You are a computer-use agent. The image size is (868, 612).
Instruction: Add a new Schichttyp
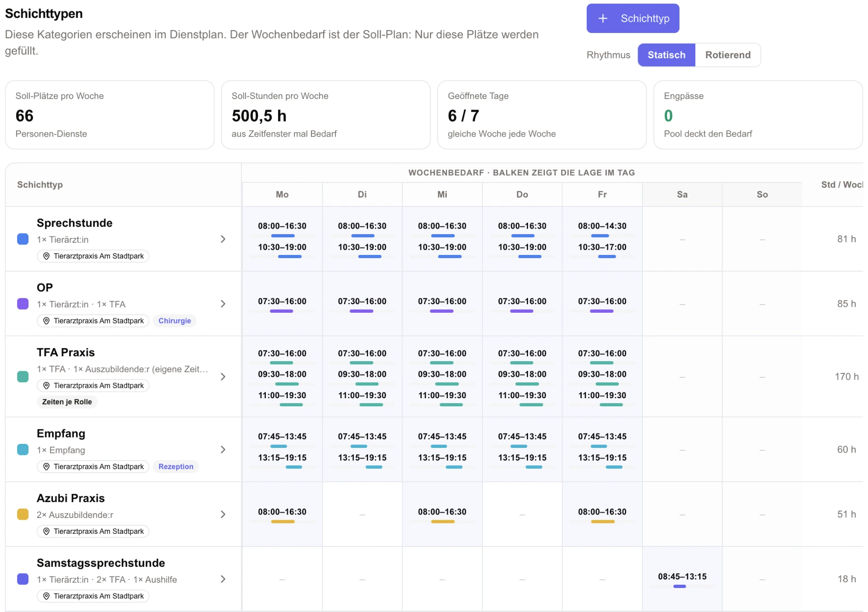[633, 19]
